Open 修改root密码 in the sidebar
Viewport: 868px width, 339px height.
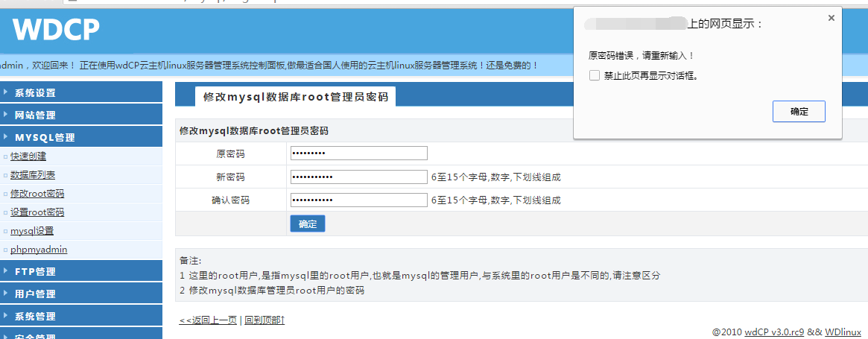pyautogui.click(x=37, y=193)
